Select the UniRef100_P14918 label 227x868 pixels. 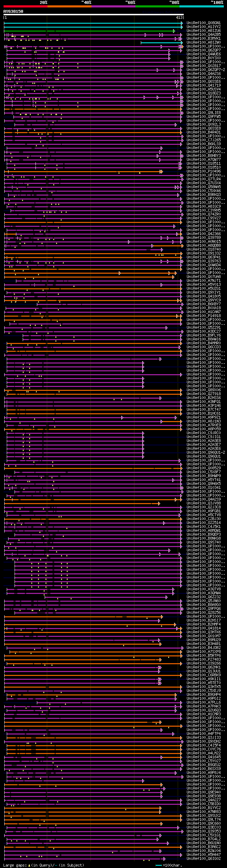(x=204, y=316)
